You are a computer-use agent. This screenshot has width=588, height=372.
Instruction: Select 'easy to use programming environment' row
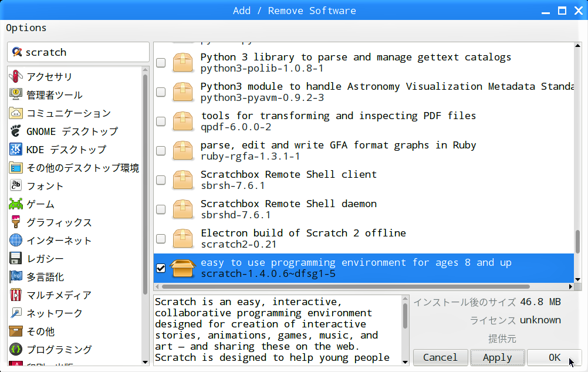click(364, 268)
